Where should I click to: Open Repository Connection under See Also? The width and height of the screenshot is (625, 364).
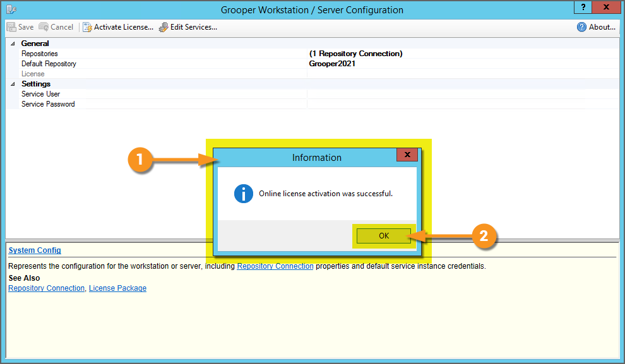tap(46, 288)
